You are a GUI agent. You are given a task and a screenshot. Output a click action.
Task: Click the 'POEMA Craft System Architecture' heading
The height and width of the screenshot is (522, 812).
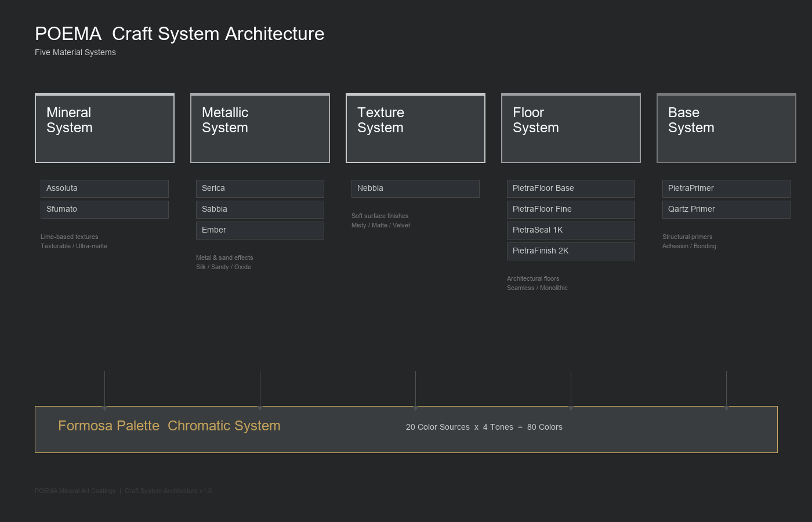pyautogui.click(x=179, y=34)
